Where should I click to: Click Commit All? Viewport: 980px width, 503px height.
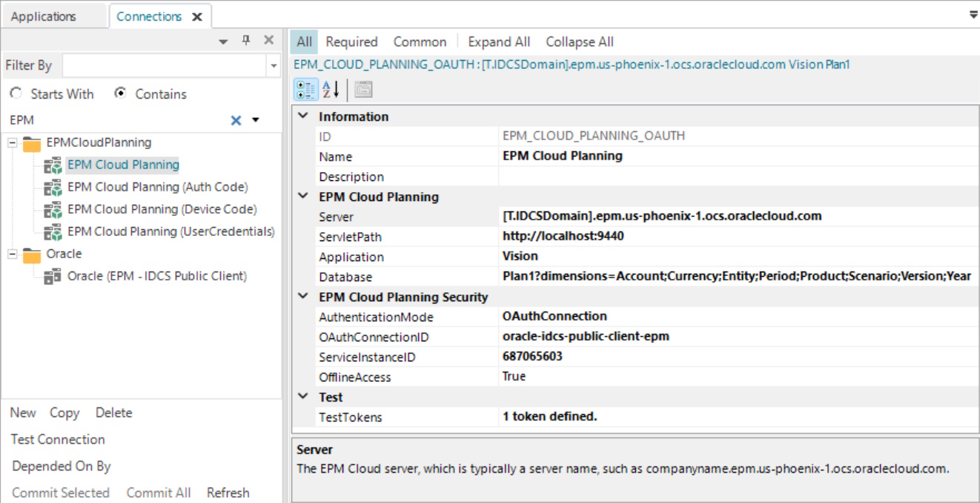[x=159, y=493]
